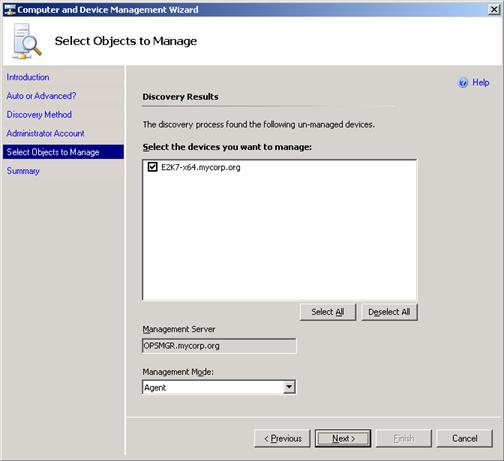Click the Management Server field OPSMGR.mycorp.org

coord(219,346)
